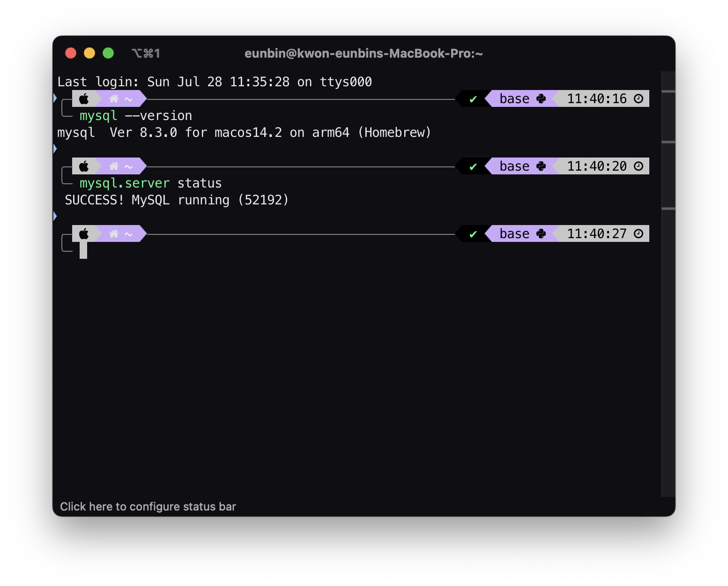
Task: Click the red close window button
Action: pos(71,53)
